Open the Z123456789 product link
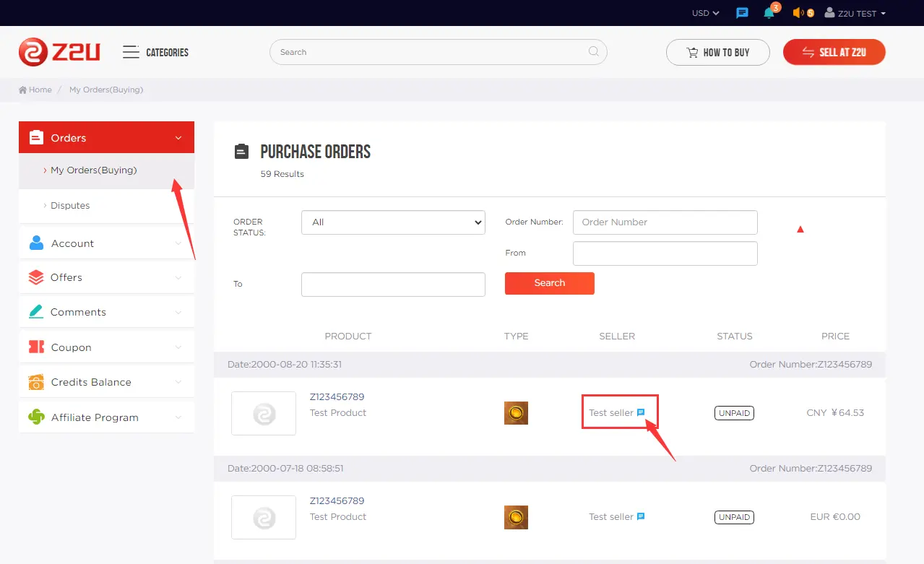Screen dimensions: 924x564 337,396
